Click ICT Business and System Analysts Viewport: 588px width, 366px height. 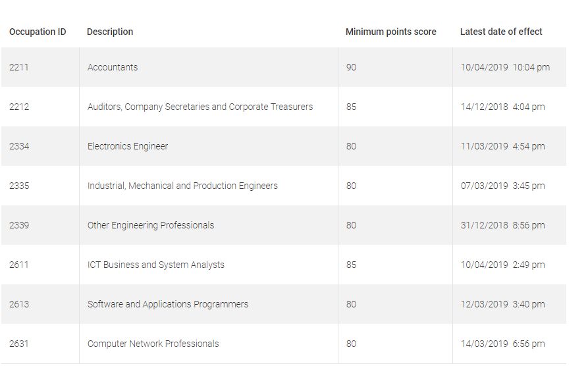tap(155, 265)
